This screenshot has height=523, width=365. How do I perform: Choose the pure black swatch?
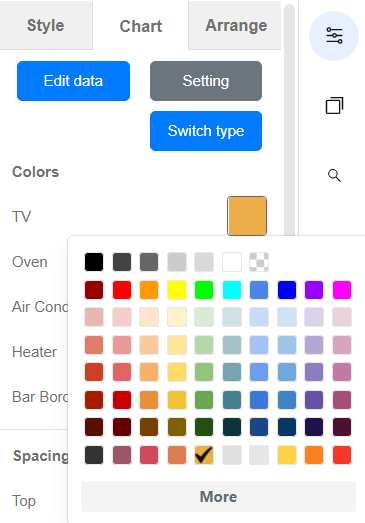click(94, 262)
